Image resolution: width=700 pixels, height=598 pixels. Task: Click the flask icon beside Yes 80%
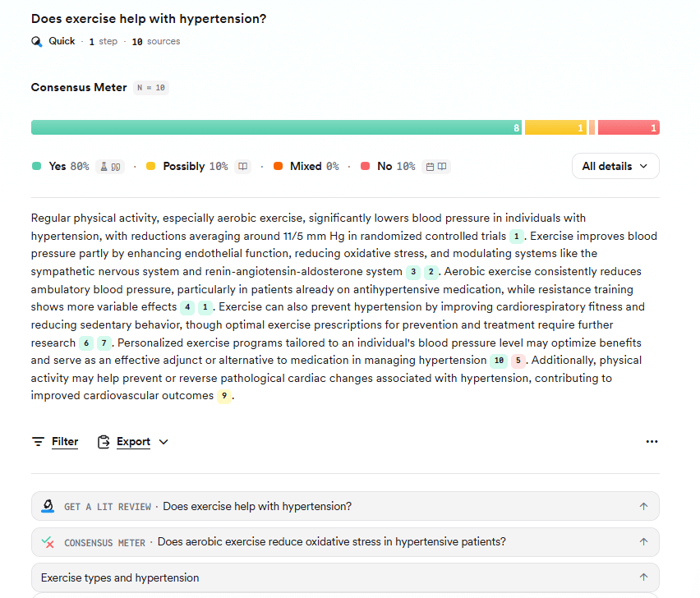point(104,166)
